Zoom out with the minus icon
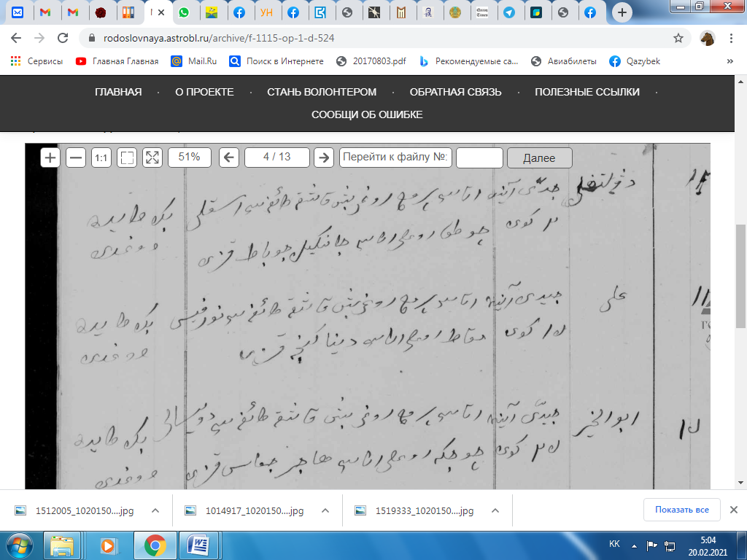Image resolution: width=747 pixels, height=560 pixels. click(76, 157)
